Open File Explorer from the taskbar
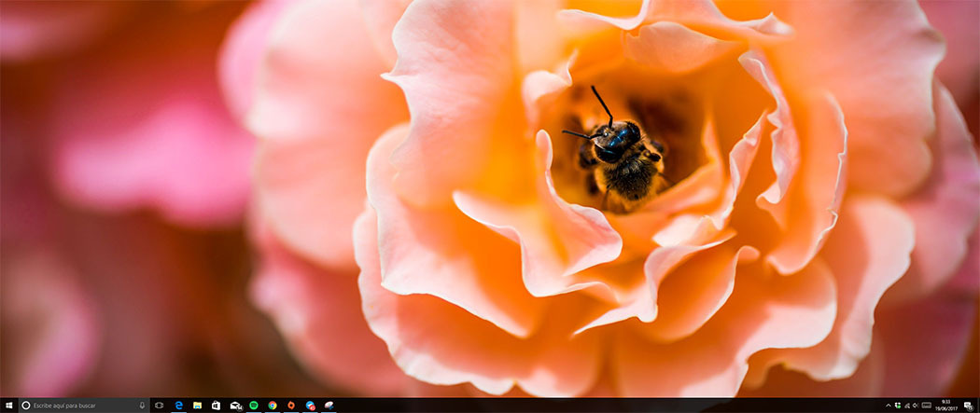Screen dimensions: 980x413 click(197, 406)
